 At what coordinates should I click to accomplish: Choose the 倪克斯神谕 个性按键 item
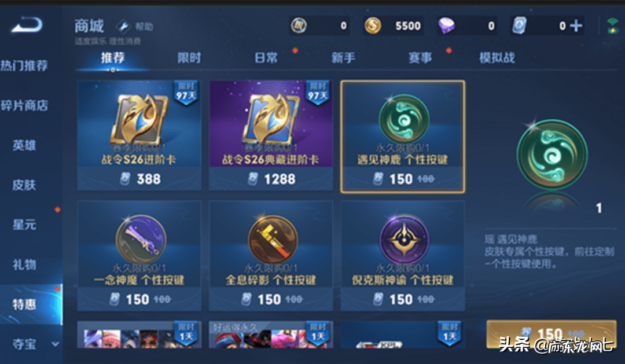tap(403, 256)
